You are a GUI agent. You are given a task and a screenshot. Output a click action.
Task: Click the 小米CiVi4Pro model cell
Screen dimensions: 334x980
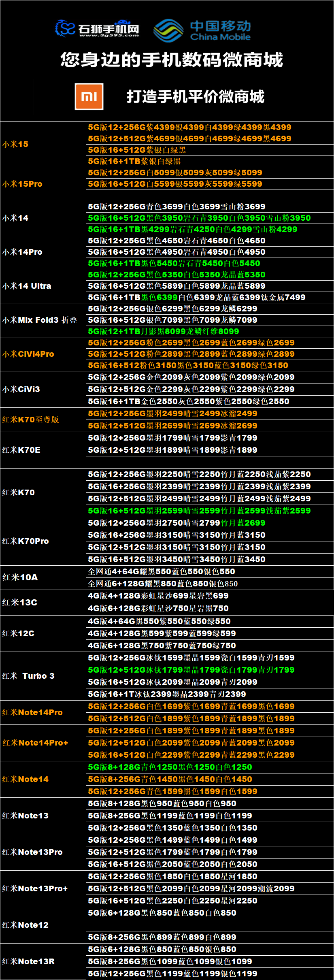point(43,354)
